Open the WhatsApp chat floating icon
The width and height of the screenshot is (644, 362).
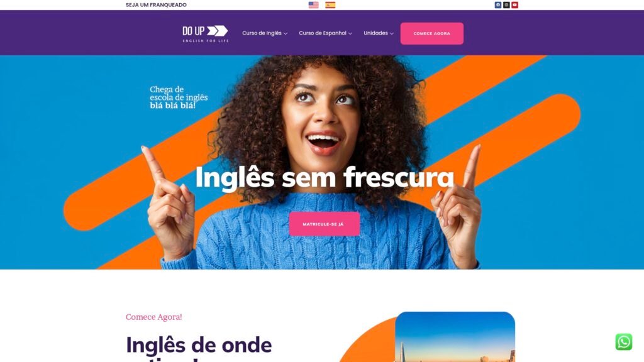623,342
